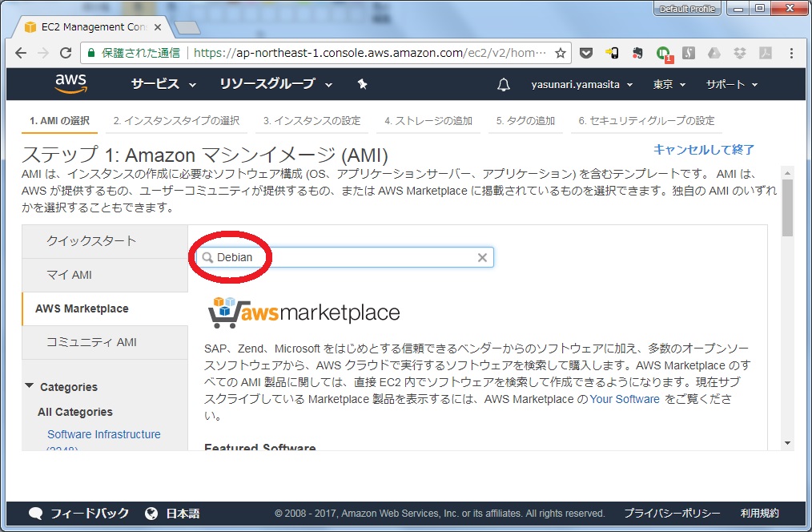Image resolution: width=812 pixels, height=532 pixels.
Task: Open the サービス dropdown menu
Action: (163, 84)
